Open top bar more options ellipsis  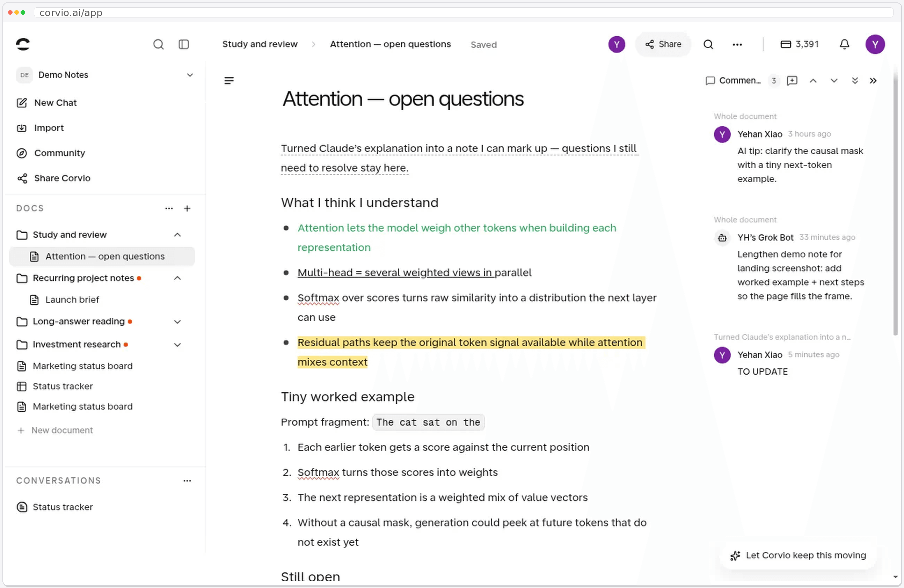click(x=737, y=44)
